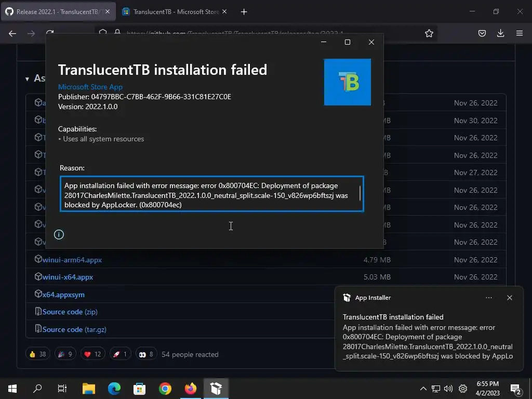
Task: Show hidden system tray icons
Action: pos(423,389)
